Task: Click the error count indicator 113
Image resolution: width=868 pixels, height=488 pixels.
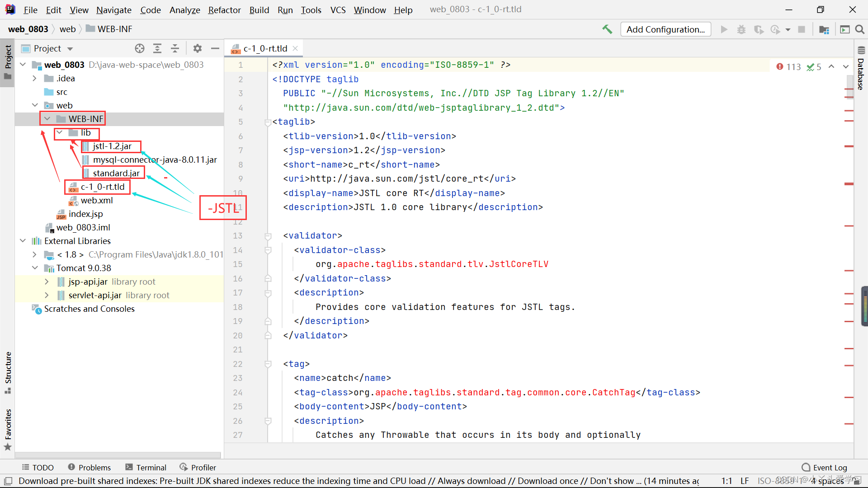Action: click(789, 67)
